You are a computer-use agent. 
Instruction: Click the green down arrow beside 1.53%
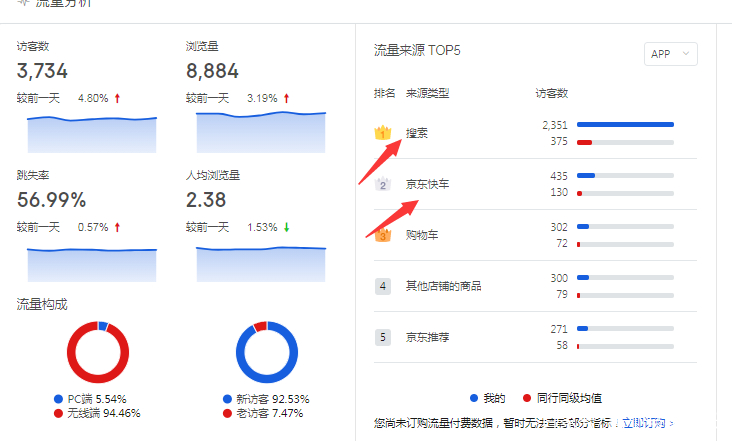click(x=286, y=227)
